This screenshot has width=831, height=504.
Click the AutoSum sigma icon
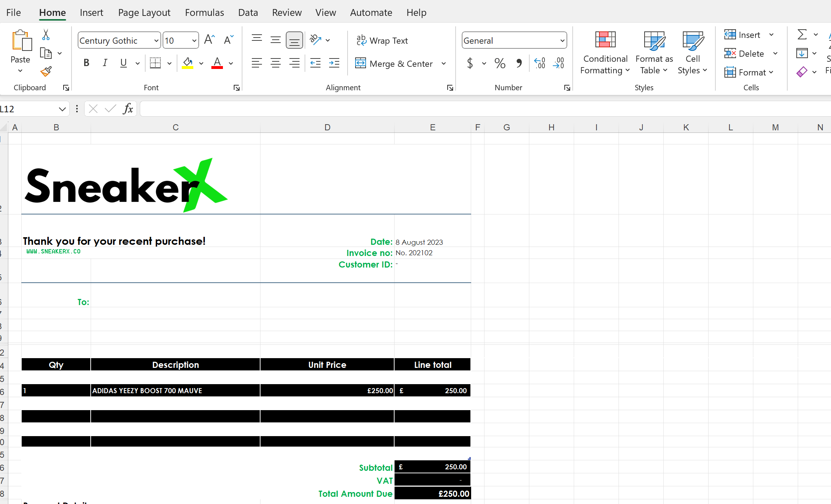tap(802, 35)
